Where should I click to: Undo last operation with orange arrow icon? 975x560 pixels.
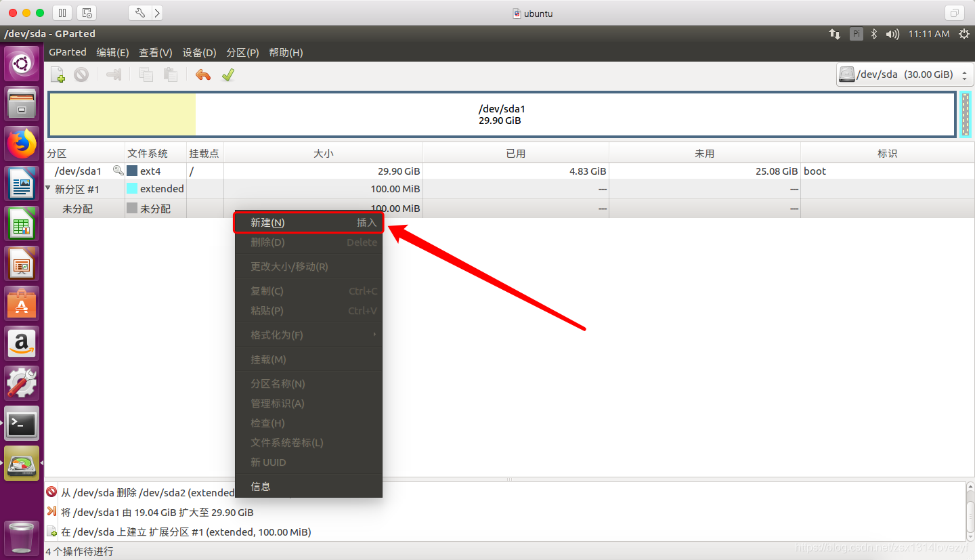click(202, 74)
